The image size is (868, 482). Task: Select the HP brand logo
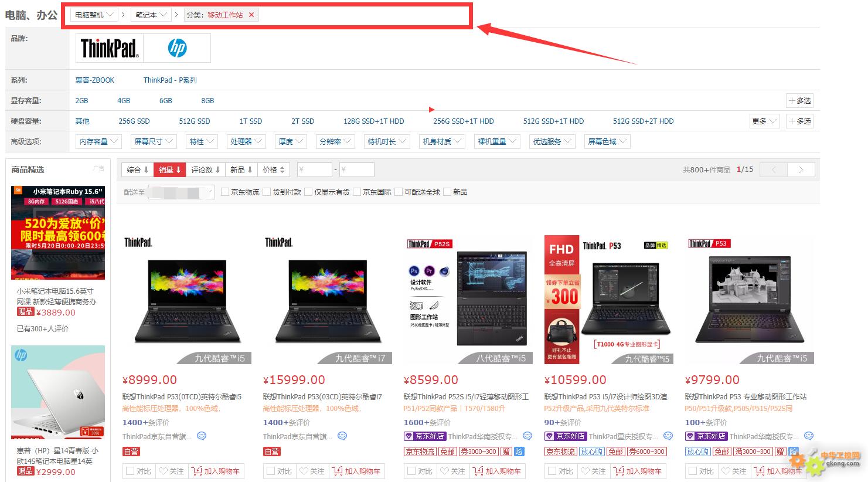pos(177,48)
